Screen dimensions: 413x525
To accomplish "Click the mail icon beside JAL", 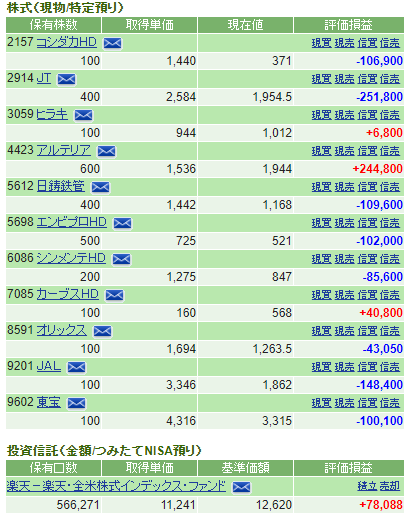I will (x=76, y=367).
